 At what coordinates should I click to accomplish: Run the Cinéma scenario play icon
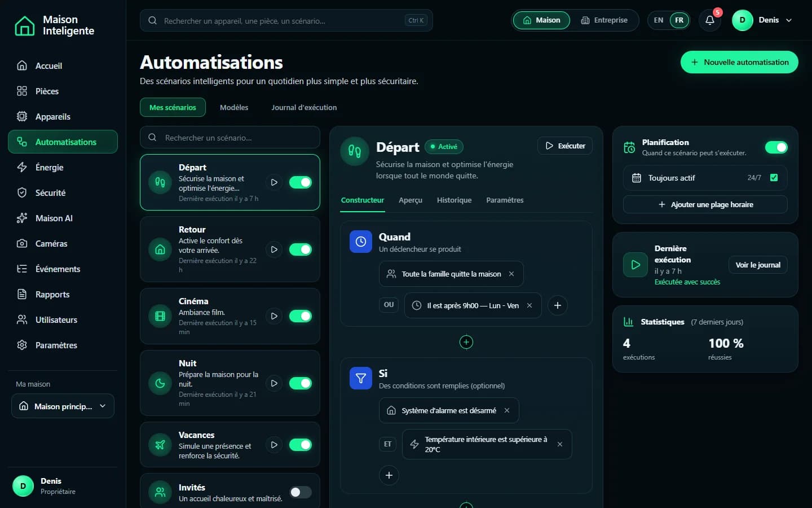[274, 316]
